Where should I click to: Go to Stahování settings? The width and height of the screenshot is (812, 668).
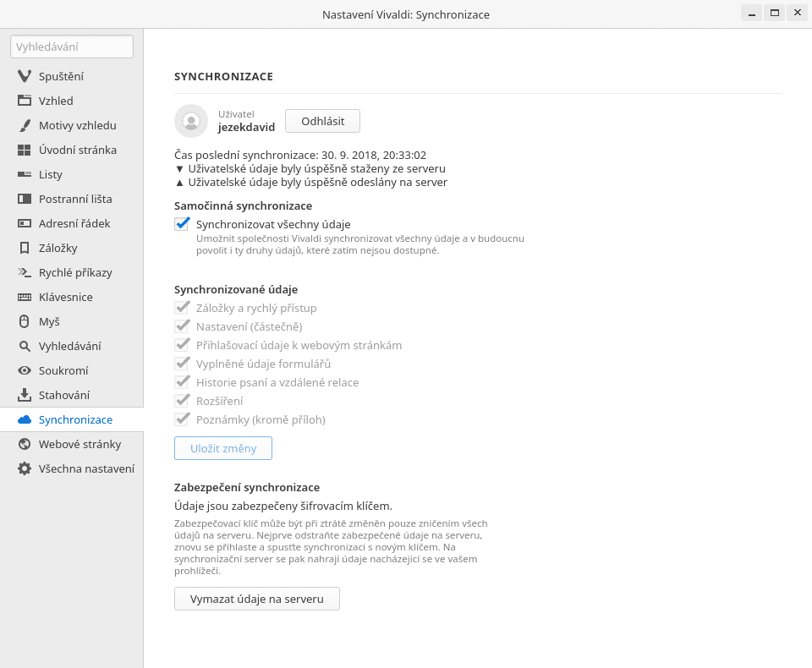point(71,395)
